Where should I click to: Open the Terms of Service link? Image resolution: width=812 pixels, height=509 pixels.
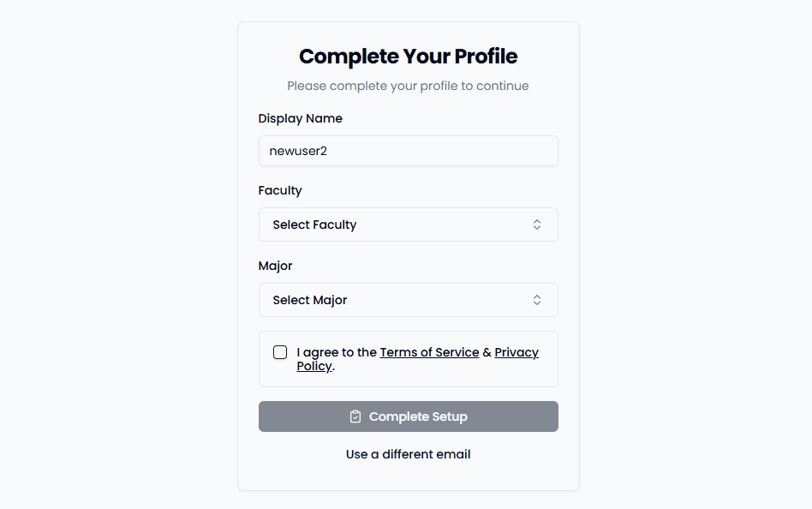click(x=429, y=351)
